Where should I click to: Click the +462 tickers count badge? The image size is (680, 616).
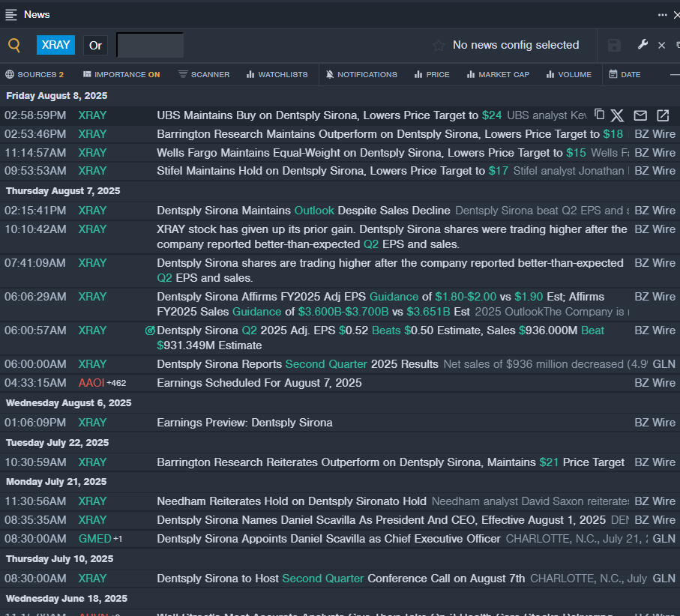[x=117, y=383]
